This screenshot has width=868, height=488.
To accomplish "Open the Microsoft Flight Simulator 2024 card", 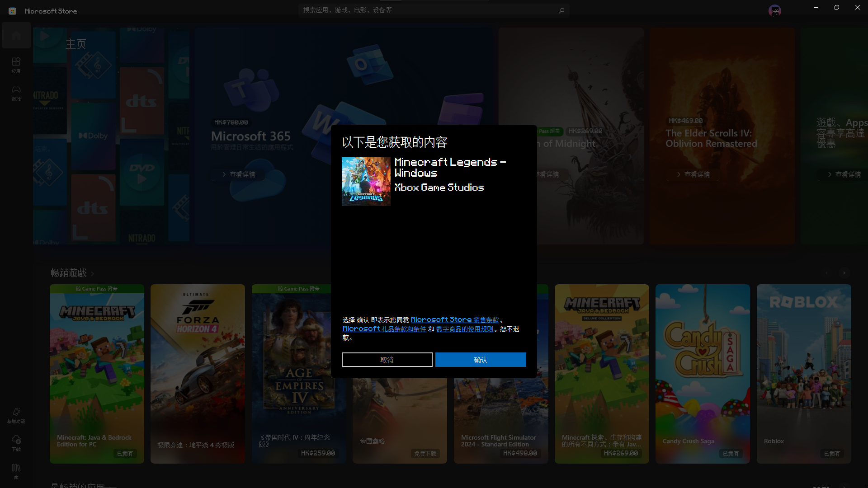I will point(501,420).
